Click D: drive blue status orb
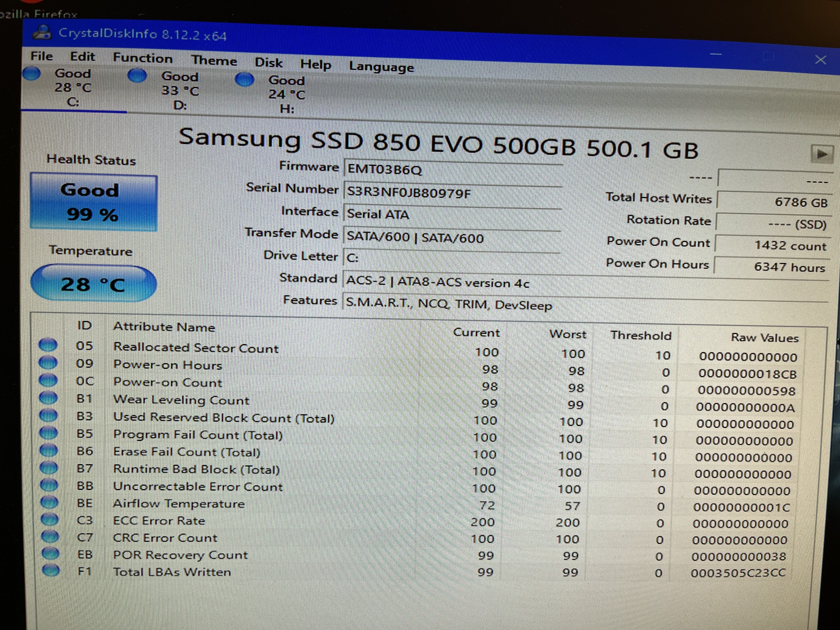Screen dimensions: 840x630 click(137, 75)
